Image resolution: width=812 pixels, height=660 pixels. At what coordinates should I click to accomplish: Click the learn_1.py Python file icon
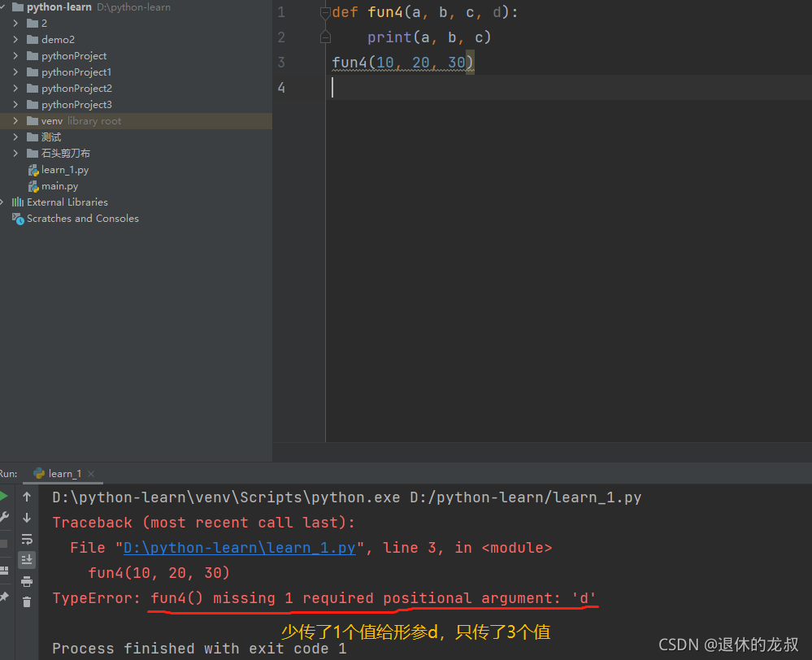click(x=33, y=170)
